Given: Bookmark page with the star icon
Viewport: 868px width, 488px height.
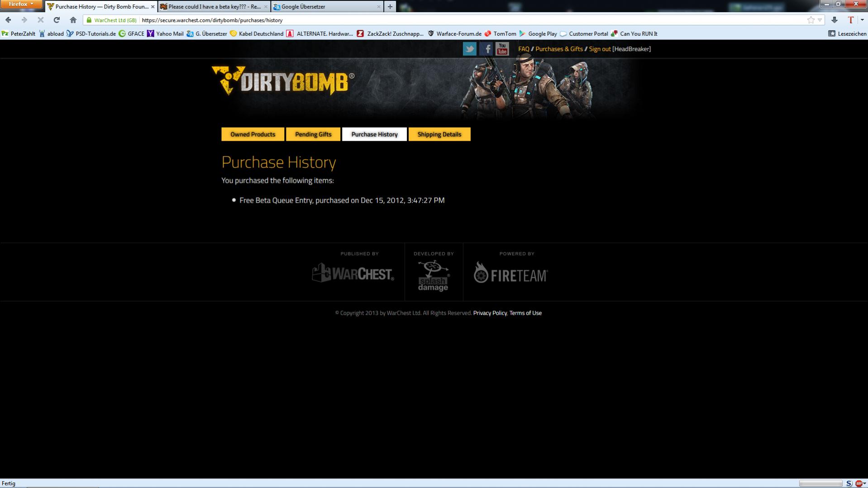Looking at the screenshot, I should point(811,20).
